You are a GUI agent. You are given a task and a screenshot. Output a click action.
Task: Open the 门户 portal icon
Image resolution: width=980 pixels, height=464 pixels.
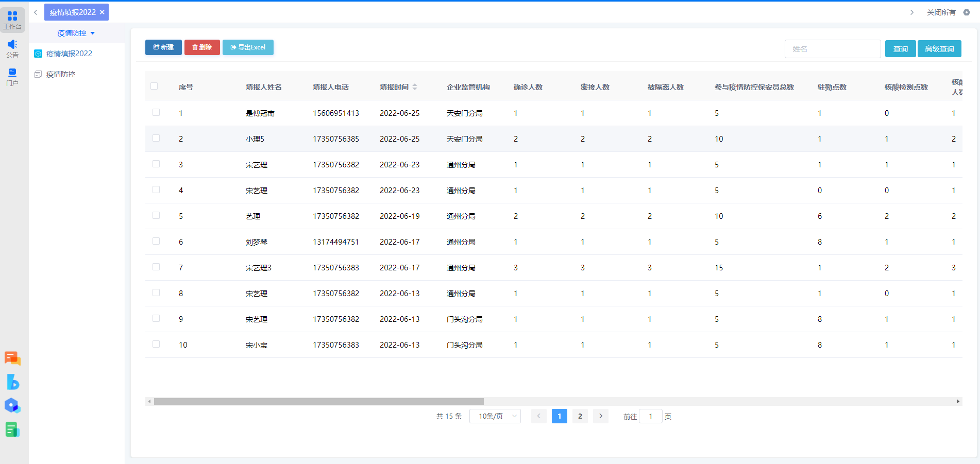point(12,77)
